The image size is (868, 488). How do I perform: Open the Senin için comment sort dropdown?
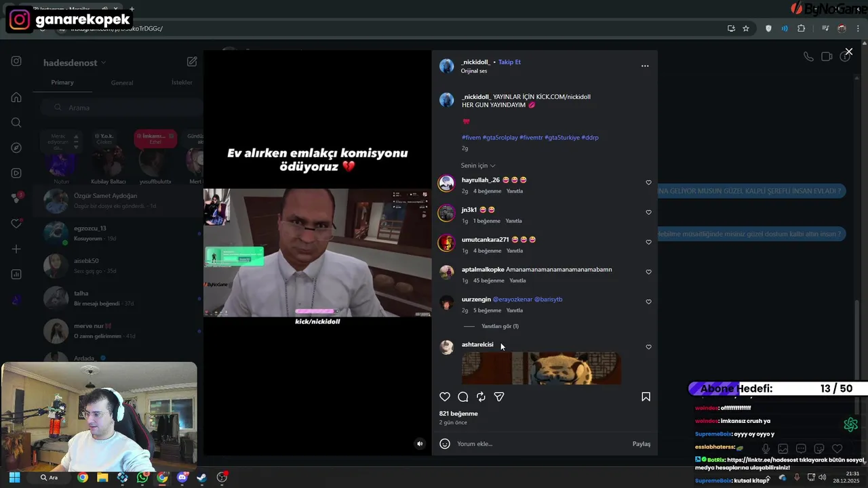(478, 165)
